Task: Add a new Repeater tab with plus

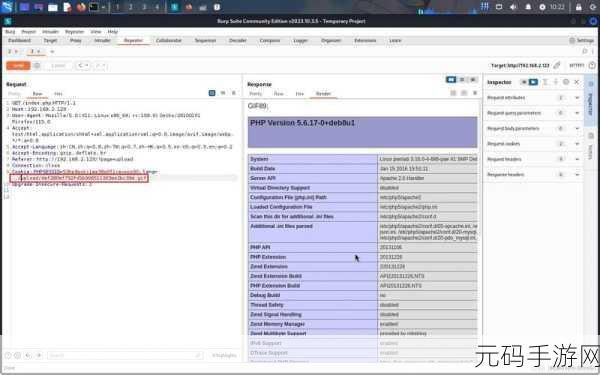Action: coord(52,51)
